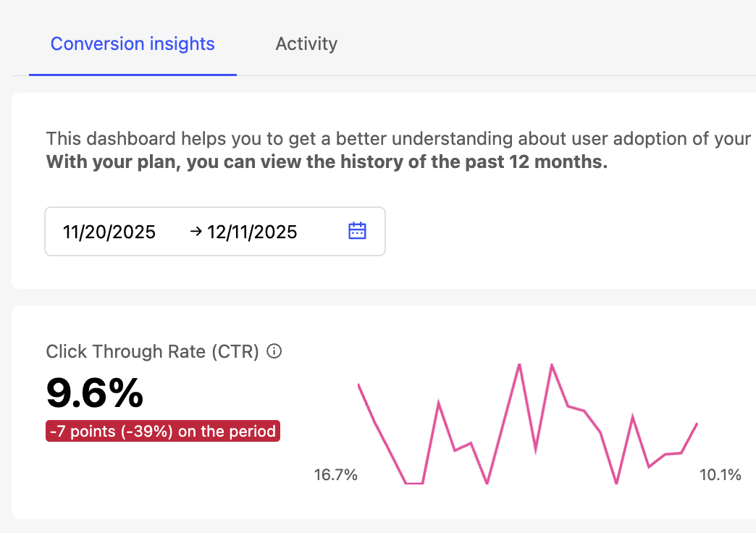This screenshot has width=756, height=533.
Task: Click the first point of the pink CTR line
Action: [x=359, y=385]
